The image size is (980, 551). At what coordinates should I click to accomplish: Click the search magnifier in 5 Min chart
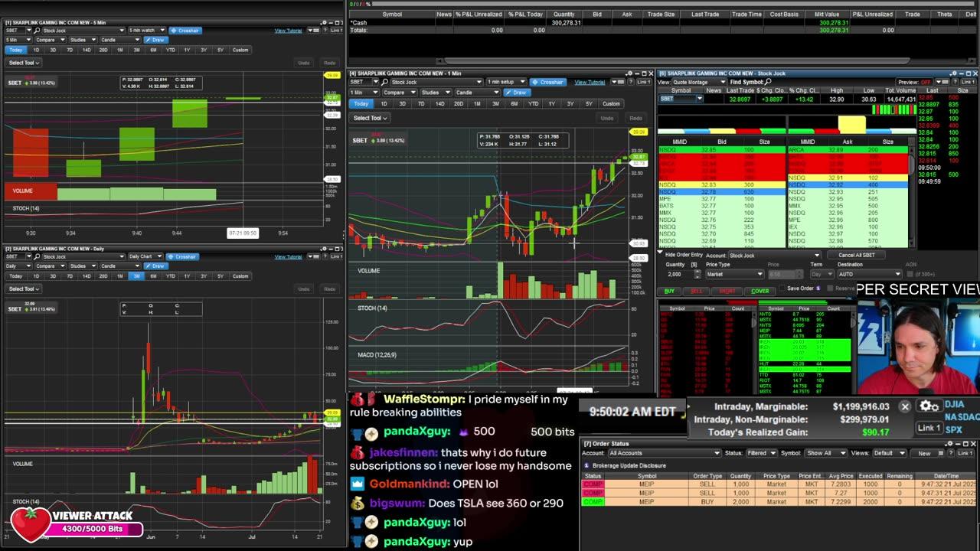click(37, 31)
